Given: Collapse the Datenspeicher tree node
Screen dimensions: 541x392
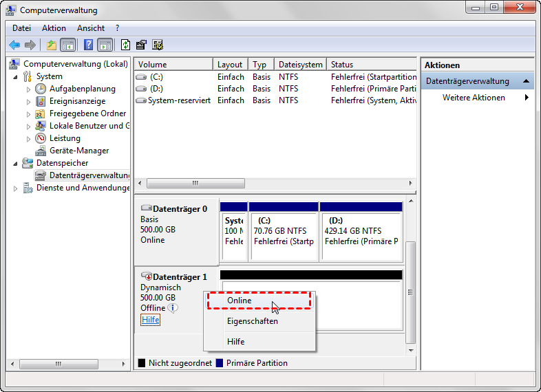Looking at the screenshot, I should [x=16, y=164].
